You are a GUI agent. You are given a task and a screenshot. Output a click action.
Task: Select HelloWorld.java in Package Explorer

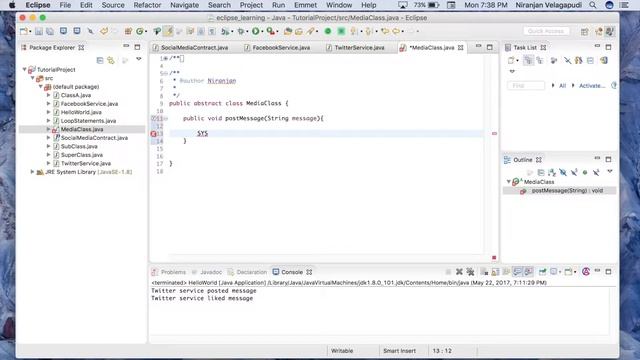(x=81, y=112)
